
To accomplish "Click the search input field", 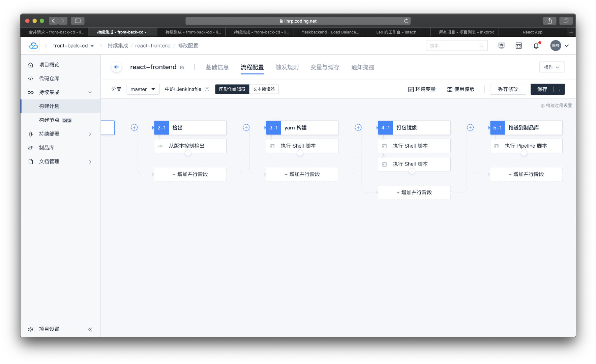I will tap(453, 45).
